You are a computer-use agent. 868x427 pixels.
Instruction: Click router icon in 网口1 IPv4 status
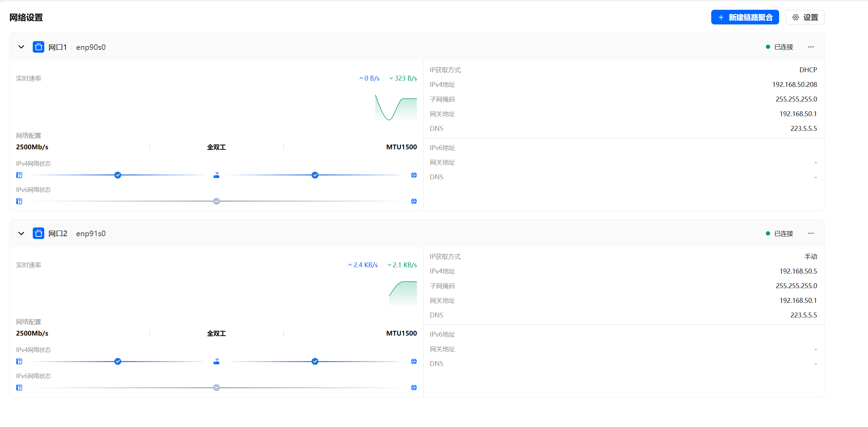(216, 175)
